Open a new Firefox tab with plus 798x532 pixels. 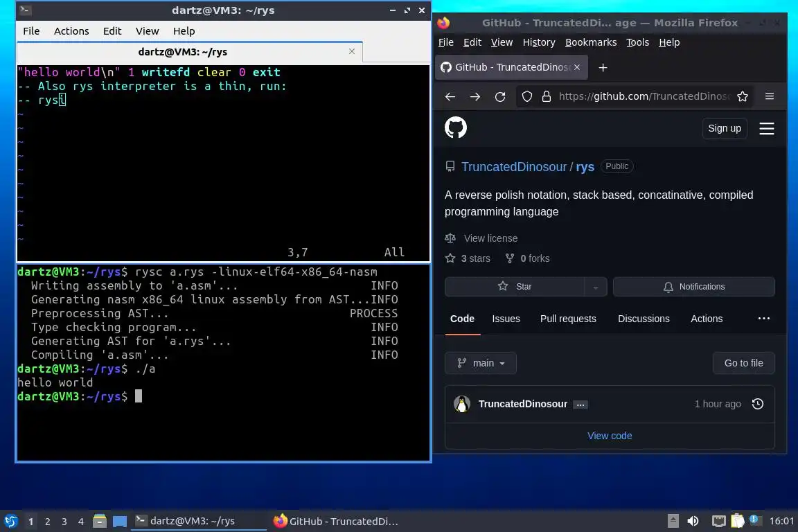[x=603, y=67]
